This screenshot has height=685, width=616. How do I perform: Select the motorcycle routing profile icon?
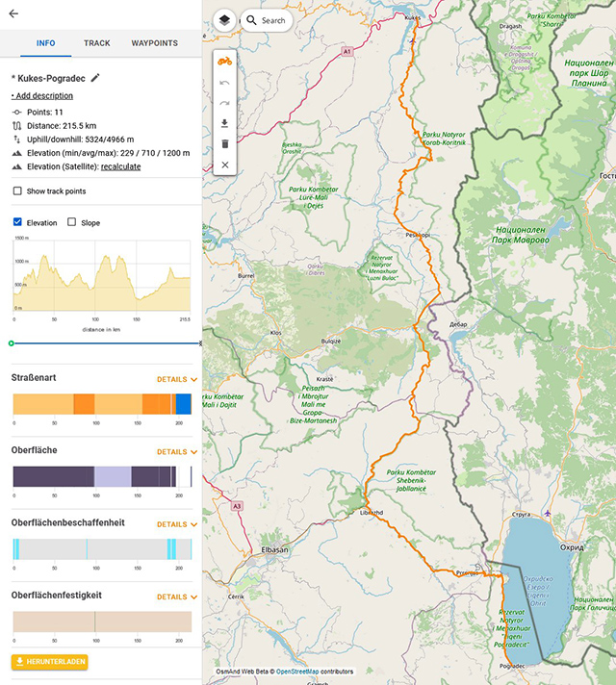[224, 62]
